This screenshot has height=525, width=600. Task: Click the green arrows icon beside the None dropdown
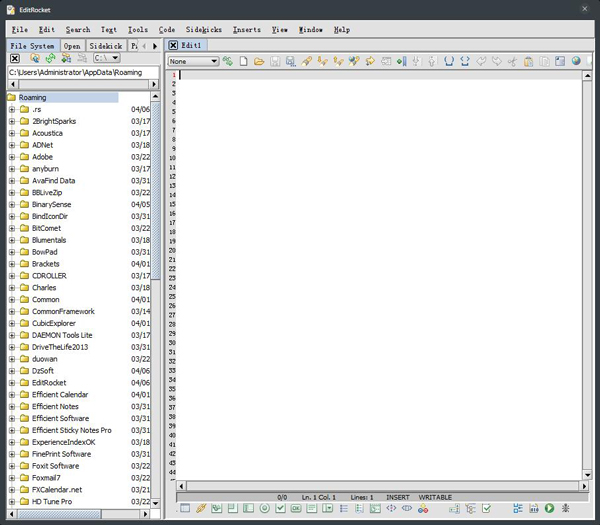pos(228,61)
